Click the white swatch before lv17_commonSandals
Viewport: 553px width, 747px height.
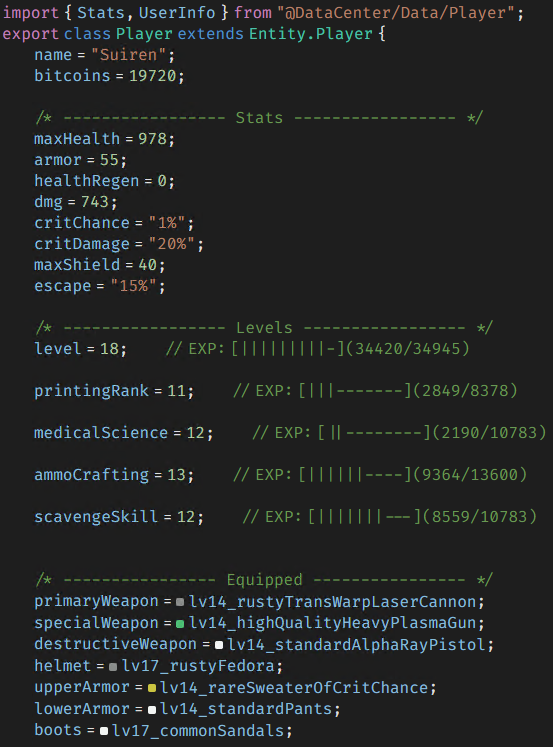(x=103, y=731)
